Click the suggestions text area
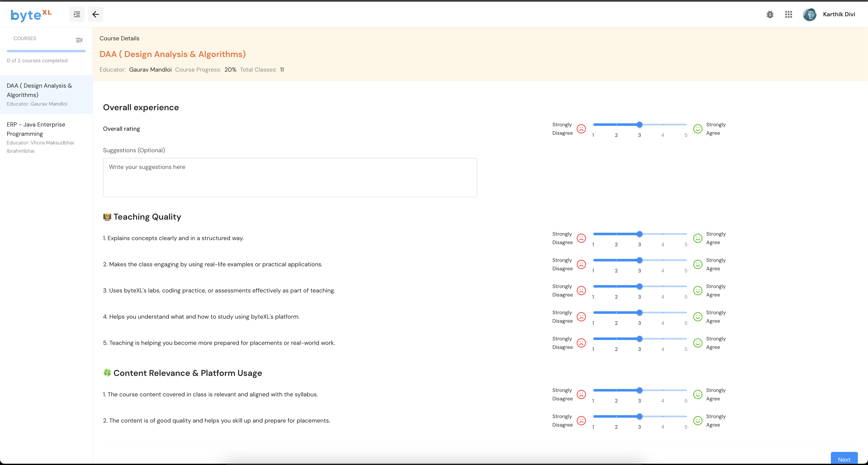Screen dimensions: 868x465 point(290,178)
